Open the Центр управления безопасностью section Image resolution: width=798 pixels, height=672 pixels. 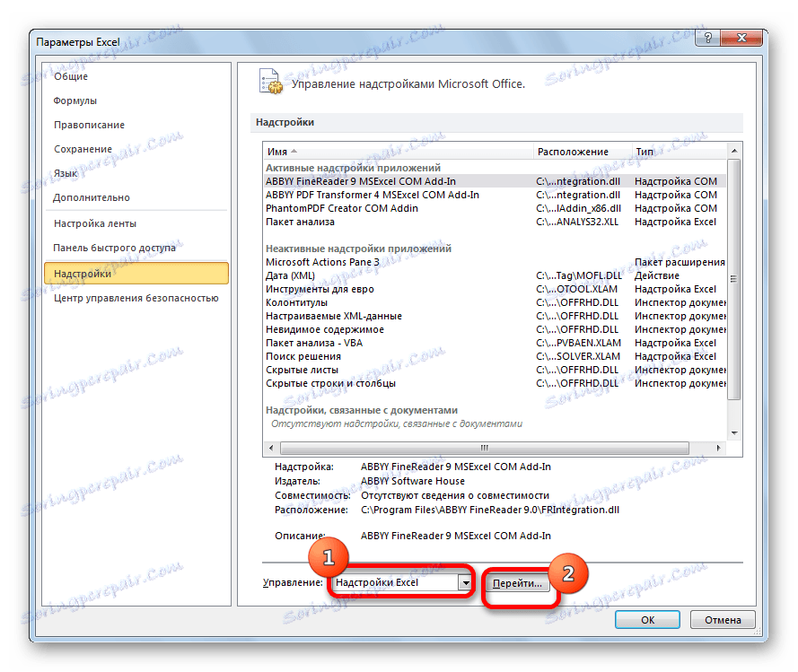135,297
